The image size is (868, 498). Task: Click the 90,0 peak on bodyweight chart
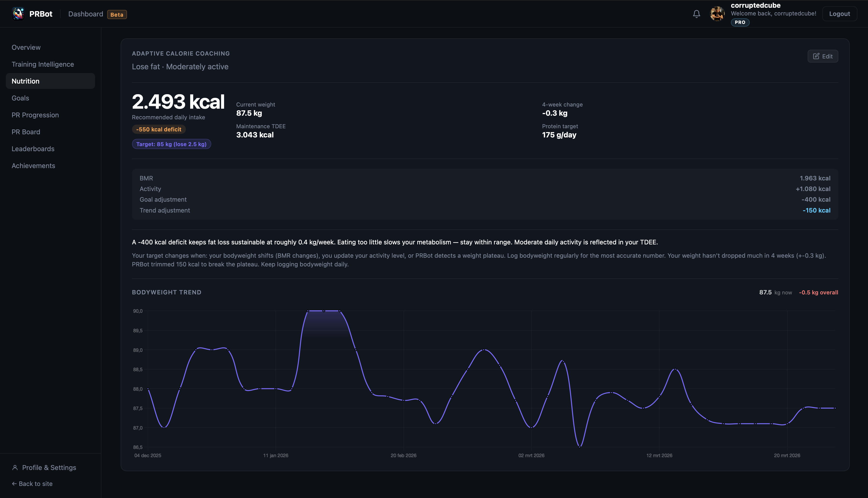pos(324,311)
